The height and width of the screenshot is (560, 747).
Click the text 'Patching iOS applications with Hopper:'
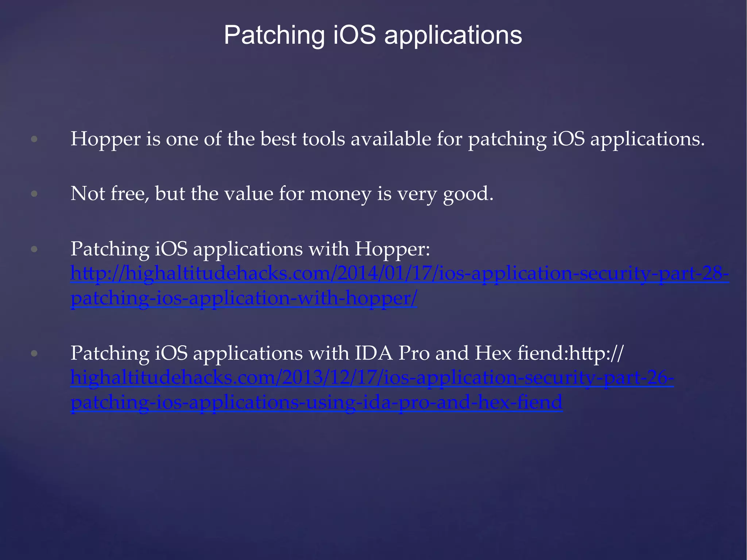click(250, 249)
